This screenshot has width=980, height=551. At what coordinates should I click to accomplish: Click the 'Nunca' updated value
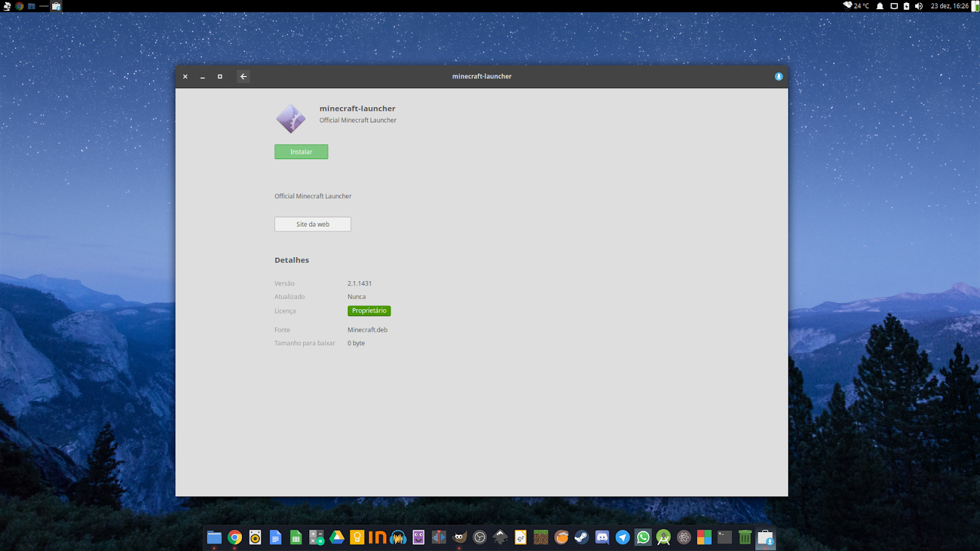coord(356,297)
